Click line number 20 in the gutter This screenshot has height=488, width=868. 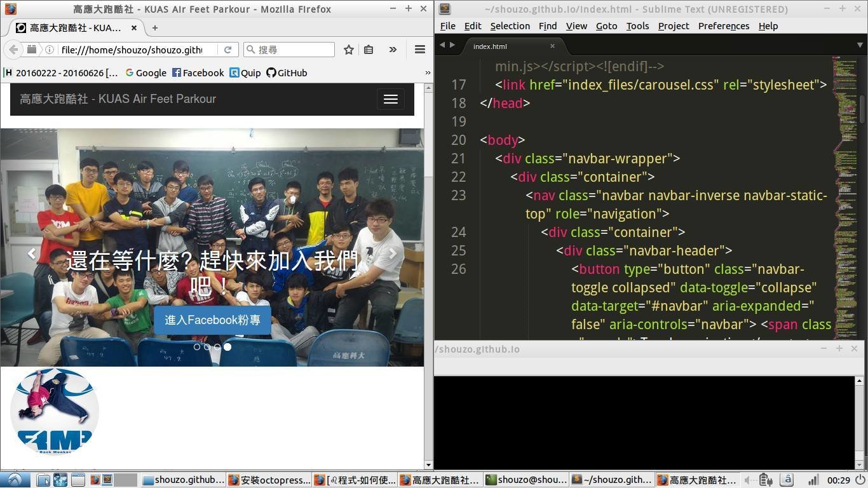(458, 140)
